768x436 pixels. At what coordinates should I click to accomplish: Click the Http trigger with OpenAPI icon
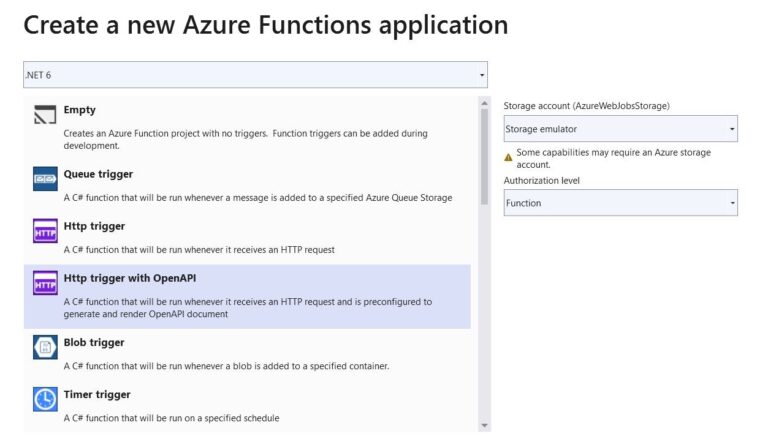coord(45,283)
